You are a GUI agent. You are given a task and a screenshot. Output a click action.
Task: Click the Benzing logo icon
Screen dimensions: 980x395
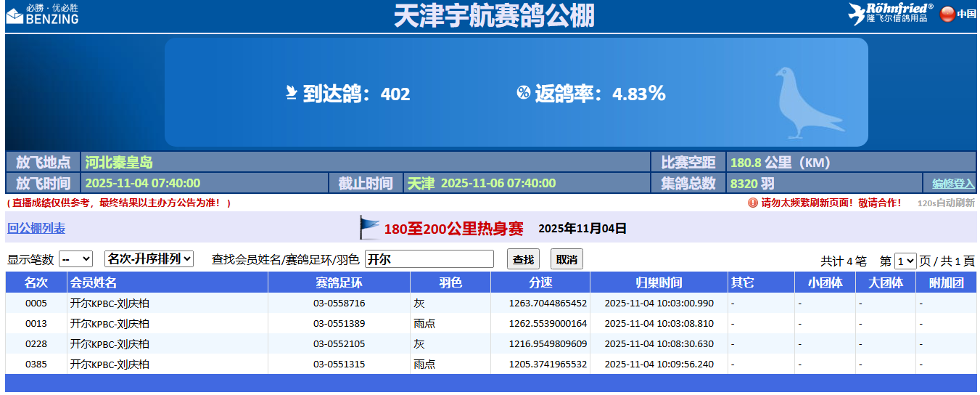(x=15, y=15)
